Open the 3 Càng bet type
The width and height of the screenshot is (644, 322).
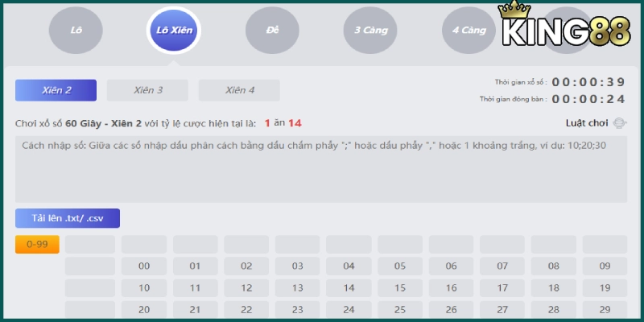(370, 31)
